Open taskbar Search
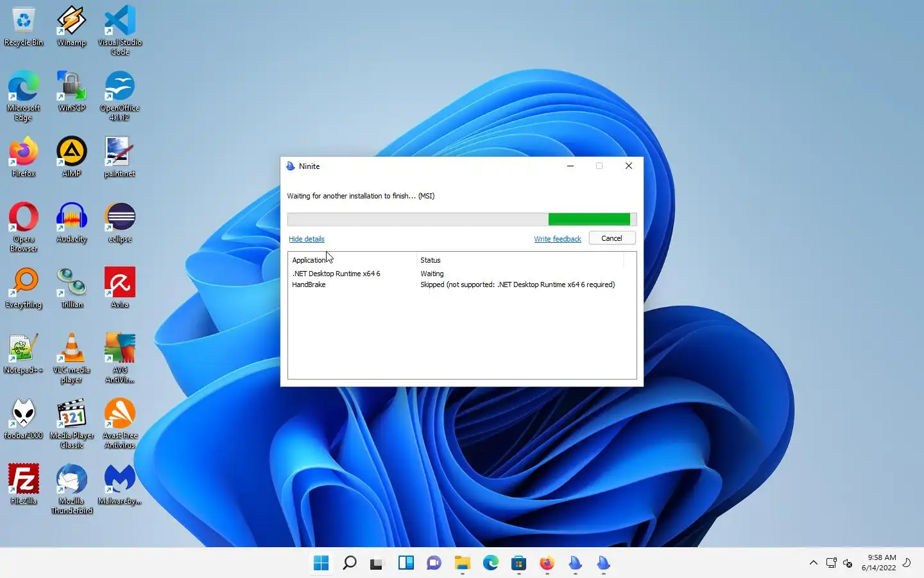Screen dimensions: 924x578 click(349, 563)
